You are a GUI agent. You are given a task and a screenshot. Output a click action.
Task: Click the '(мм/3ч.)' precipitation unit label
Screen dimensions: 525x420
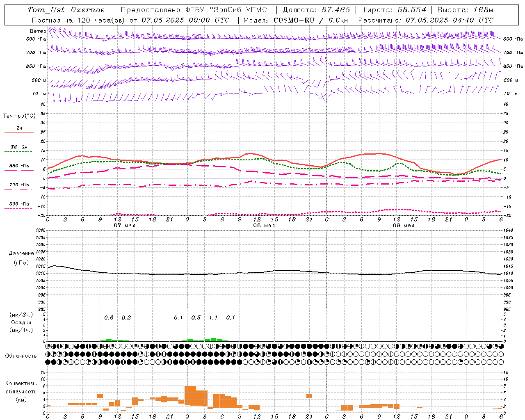pos(21,315)
